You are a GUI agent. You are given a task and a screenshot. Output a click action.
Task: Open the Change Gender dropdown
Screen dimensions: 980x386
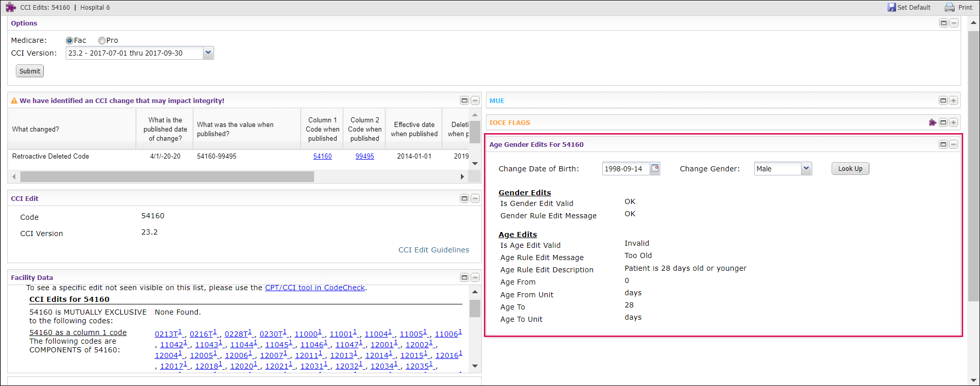click(x=806, y=169)
